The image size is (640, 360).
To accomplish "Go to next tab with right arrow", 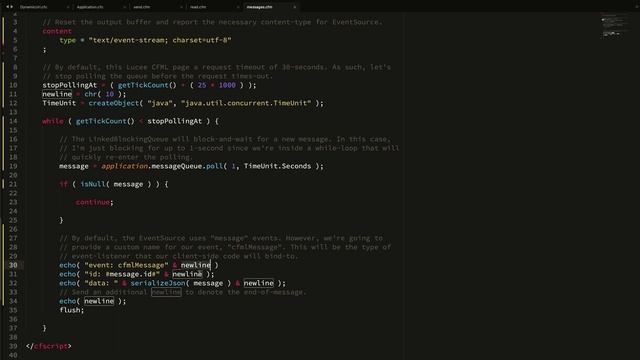I will pos(11,7).
